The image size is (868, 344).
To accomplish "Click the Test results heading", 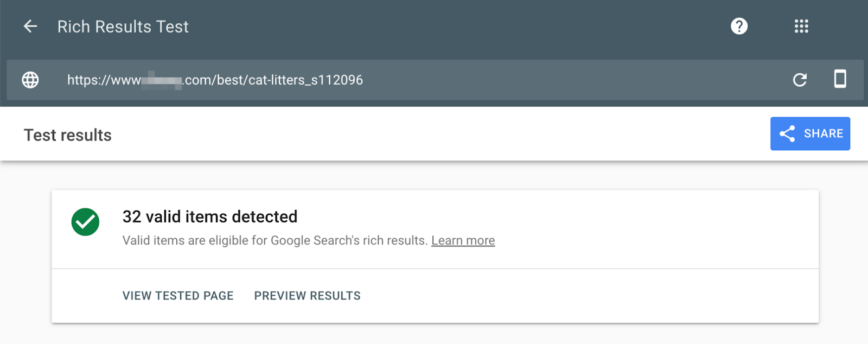I will coord(68,135).
